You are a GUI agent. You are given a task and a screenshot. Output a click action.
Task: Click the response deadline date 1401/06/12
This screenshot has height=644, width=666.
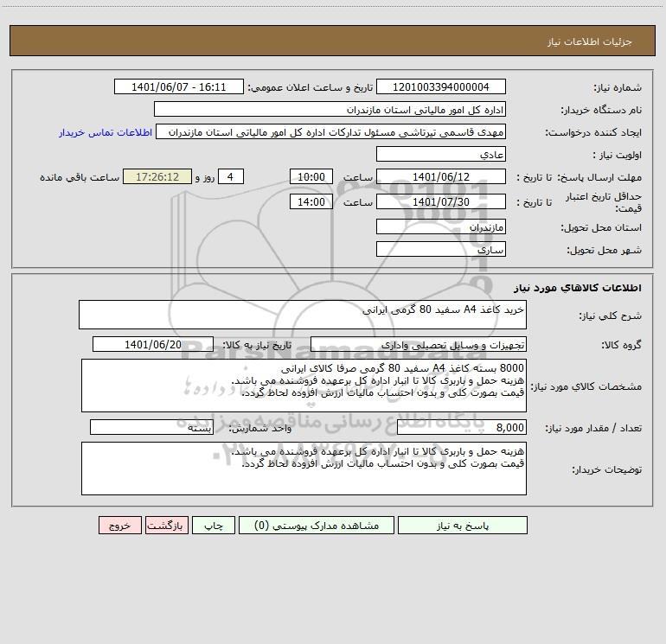click(x=441, y=176)
